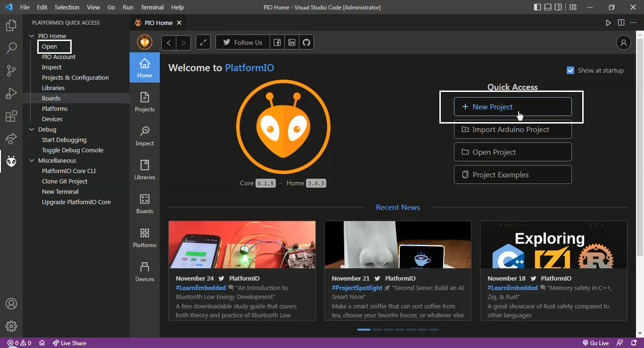Select first news carousel indicator

click(x=364, y=330)
